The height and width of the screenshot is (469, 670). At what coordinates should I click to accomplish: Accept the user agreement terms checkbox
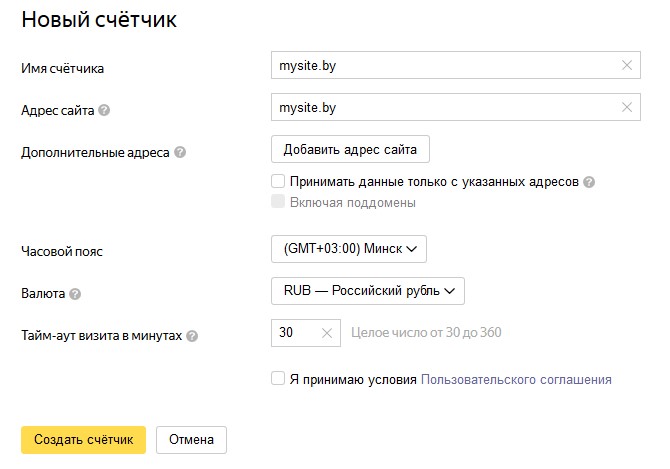coord(278,379)
